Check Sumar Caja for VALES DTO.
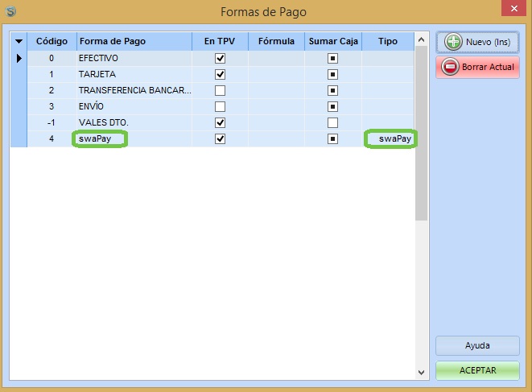532x392 pixels. [x=332, y=122]
